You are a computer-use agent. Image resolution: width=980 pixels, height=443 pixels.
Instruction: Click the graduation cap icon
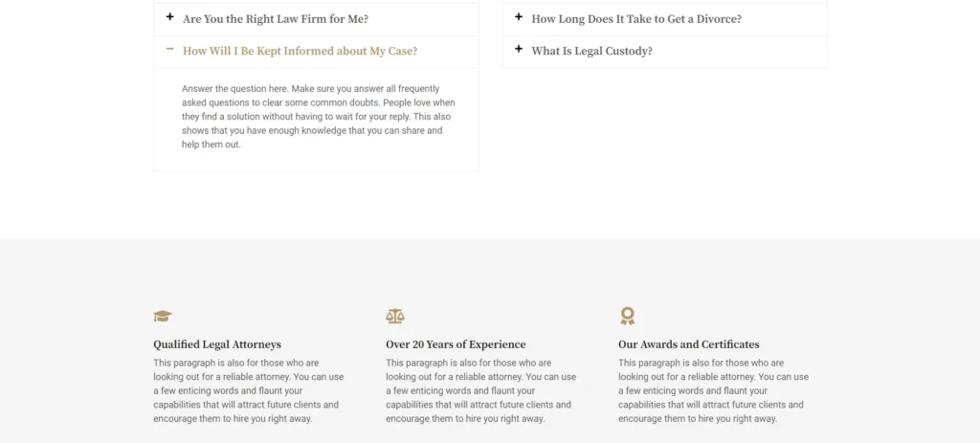pyautogui.click(x=162, y=317)
